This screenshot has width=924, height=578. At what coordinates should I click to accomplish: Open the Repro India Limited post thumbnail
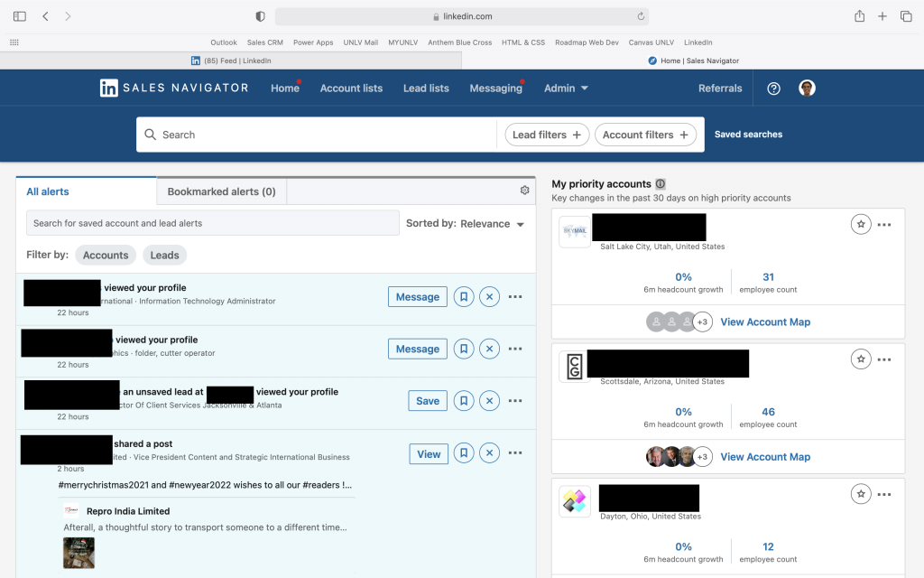pyautogui.click(x=79, y=553)
